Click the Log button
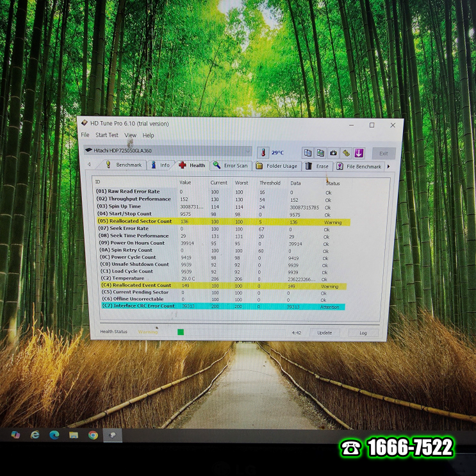Viewport: 476px width, 476px height. (x=363, y=333)
